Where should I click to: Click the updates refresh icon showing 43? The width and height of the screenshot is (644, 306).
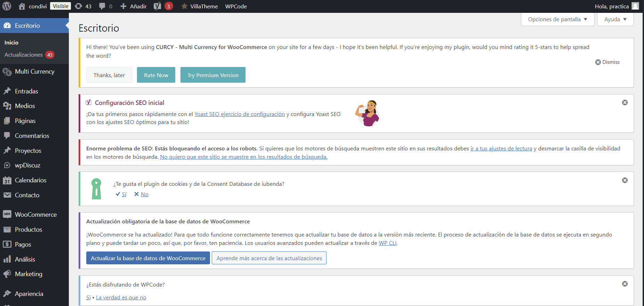pos(79,6)
